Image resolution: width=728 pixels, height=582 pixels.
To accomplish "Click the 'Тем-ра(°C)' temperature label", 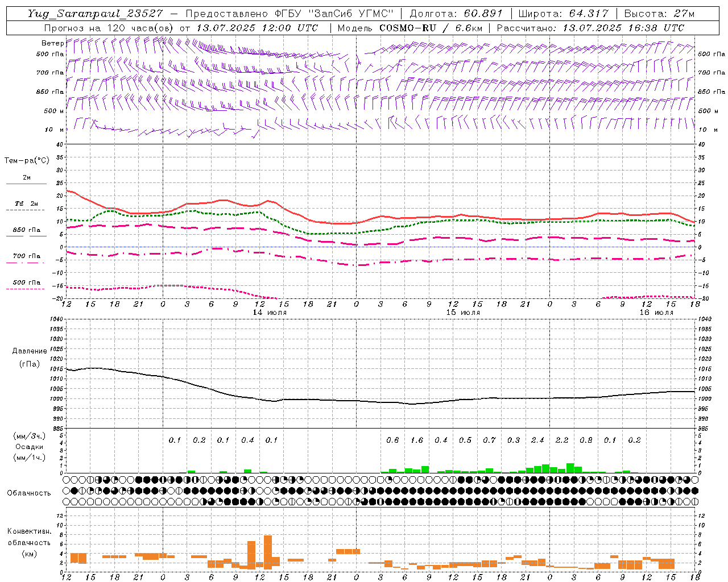I will click(27, 161).
